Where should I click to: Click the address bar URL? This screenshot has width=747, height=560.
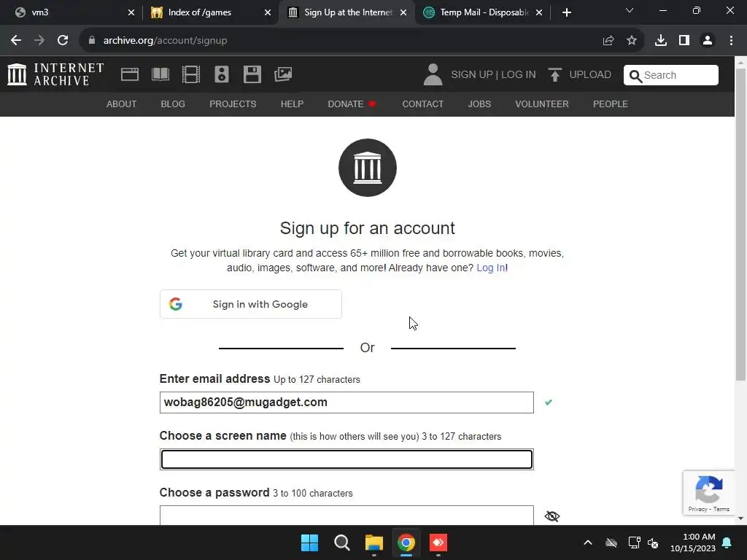click(x=165, y=41)
